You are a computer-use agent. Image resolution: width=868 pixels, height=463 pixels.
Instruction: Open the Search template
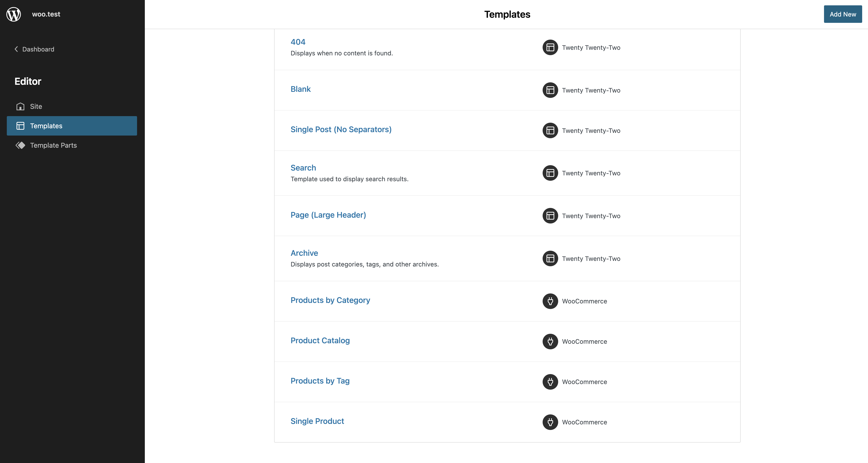pos(303,168)
